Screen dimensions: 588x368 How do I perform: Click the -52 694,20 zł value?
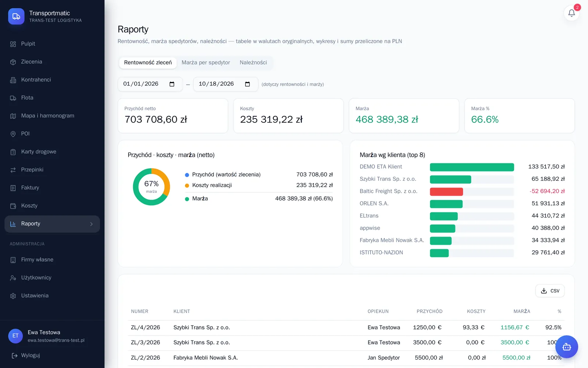[x=547, y=191]
